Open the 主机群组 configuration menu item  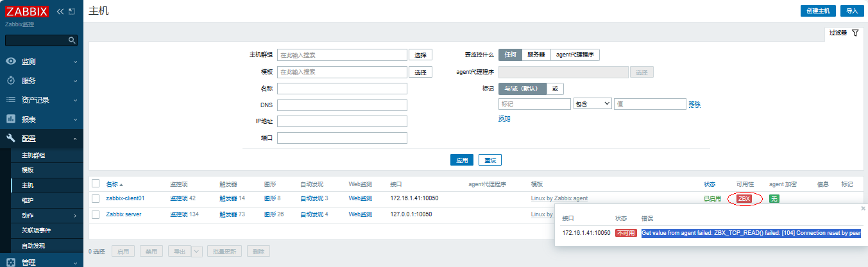[33, 155]
